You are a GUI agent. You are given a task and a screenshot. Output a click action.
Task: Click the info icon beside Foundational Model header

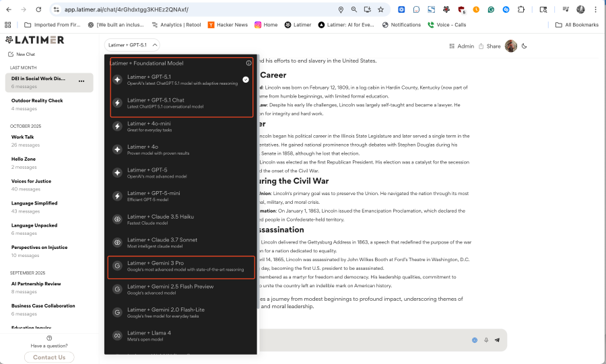(248, 63)
